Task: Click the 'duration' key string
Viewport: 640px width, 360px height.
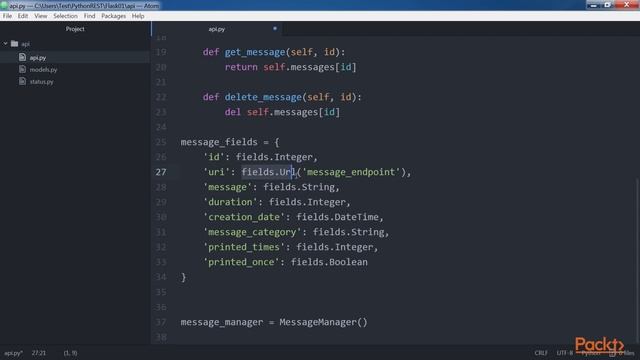Action: (230, 202)
